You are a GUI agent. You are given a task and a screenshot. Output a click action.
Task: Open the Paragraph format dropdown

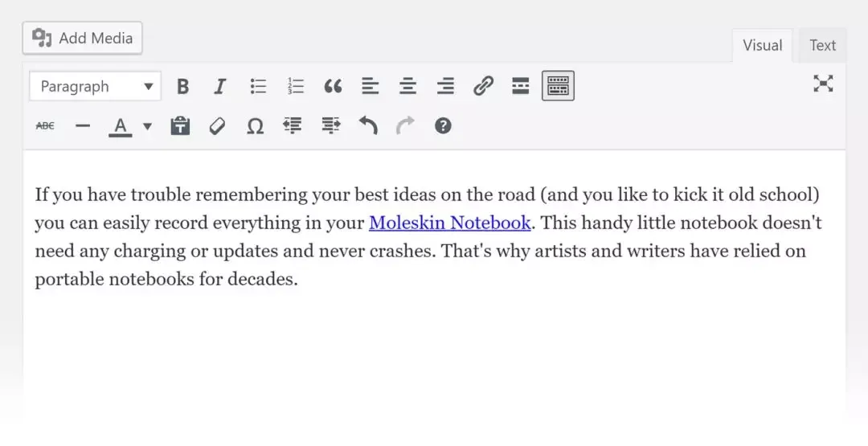click(95, 87)
